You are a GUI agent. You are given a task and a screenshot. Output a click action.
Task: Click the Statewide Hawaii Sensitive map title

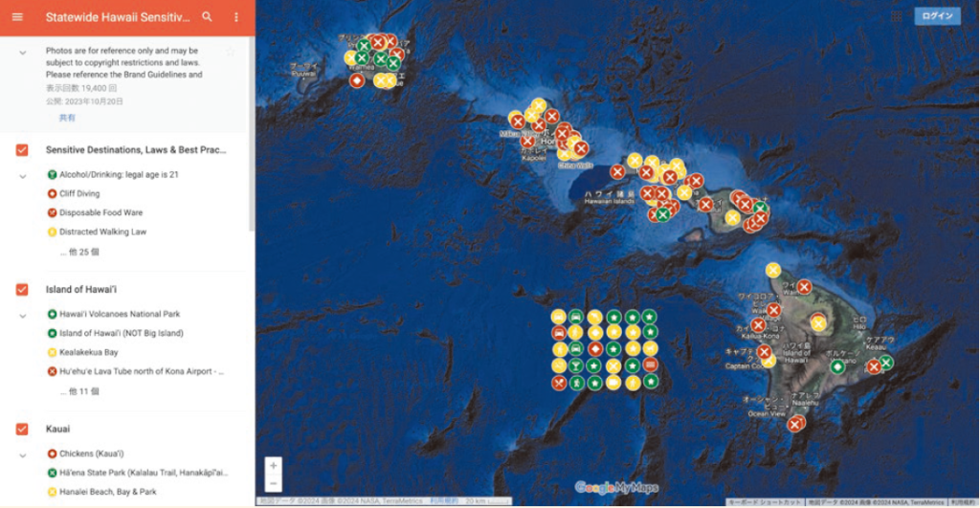tap(118, 17)
